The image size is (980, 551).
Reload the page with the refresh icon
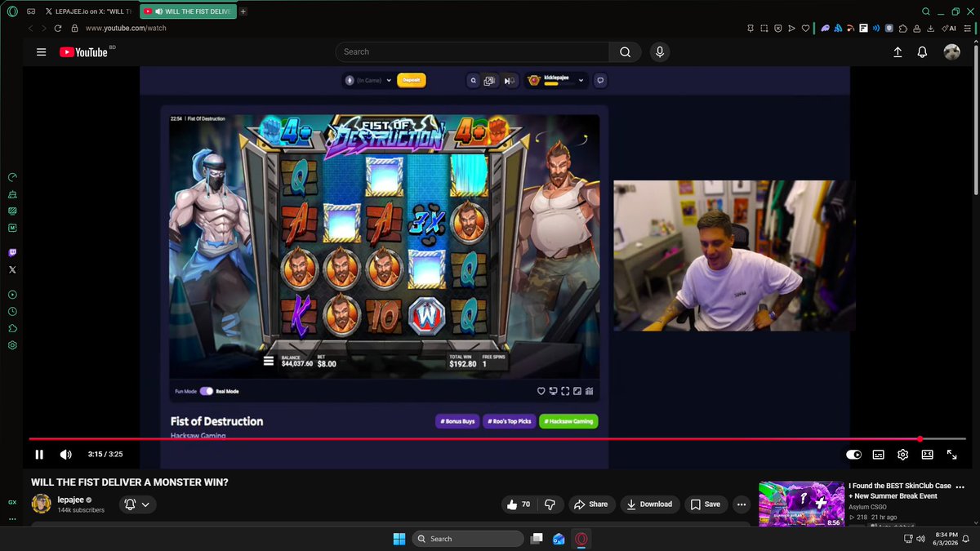click(x=58, y=28)
